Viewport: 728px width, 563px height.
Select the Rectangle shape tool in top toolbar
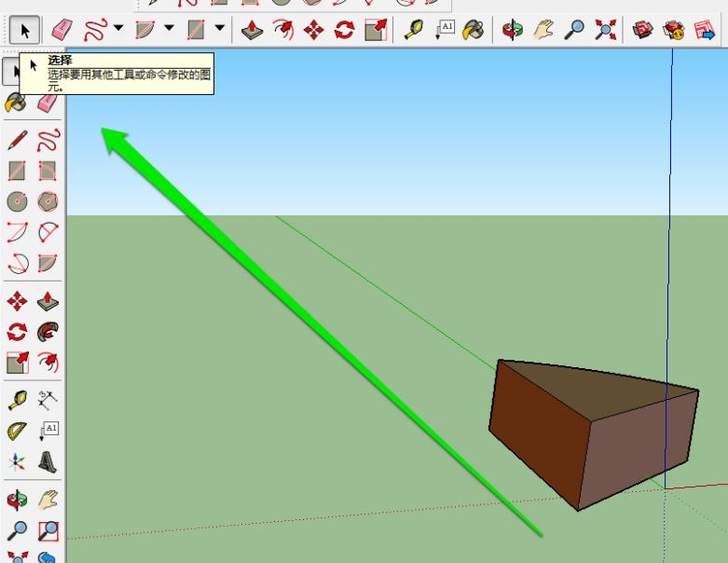click(x=197, y=30)
